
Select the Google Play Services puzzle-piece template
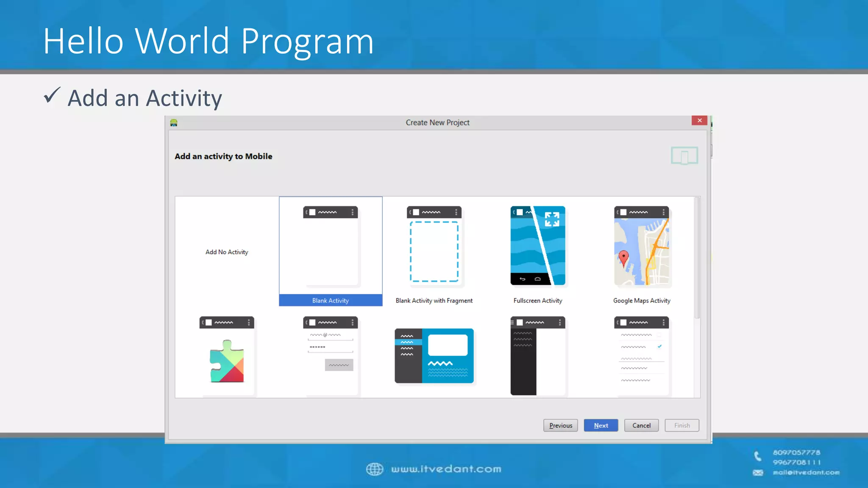pyautogui.click(x=227, y=356)
